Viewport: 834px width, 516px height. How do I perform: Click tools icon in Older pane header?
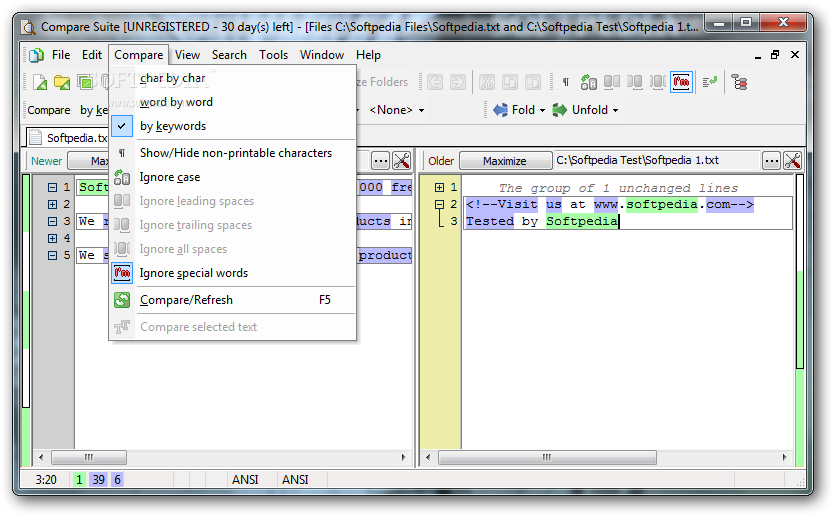793,161
